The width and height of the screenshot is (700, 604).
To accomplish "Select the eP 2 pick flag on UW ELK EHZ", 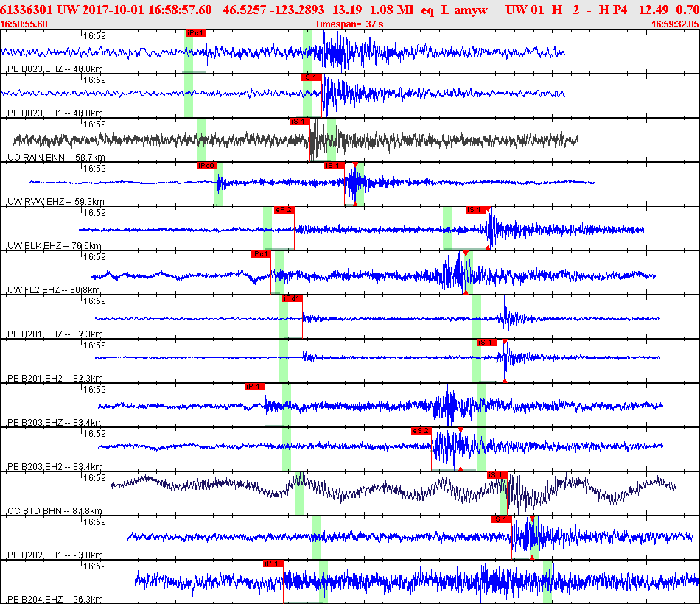I will tap(284, 210).
